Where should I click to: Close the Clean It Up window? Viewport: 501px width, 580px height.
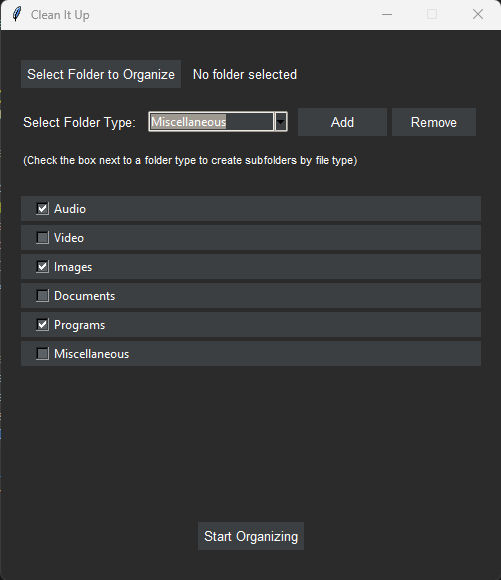(x=478, y=14)
